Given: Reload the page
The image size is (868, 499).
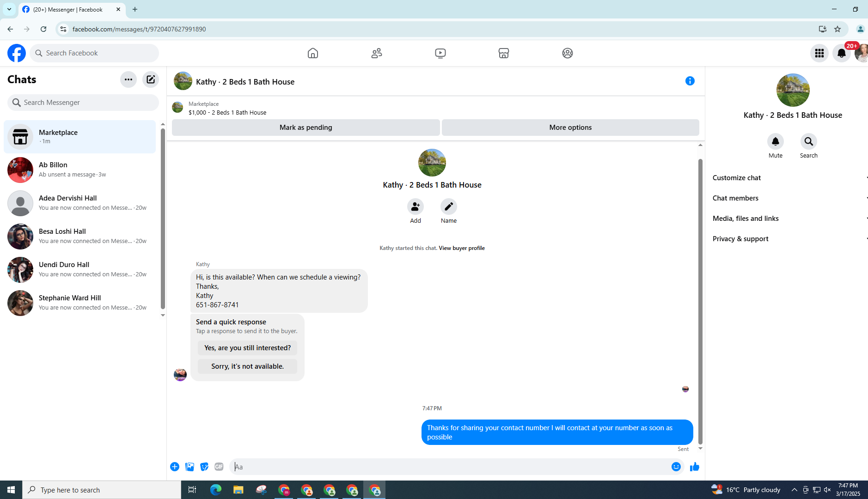Looking at the screenshot, I should pyautogui.click(x=43, y=29).
